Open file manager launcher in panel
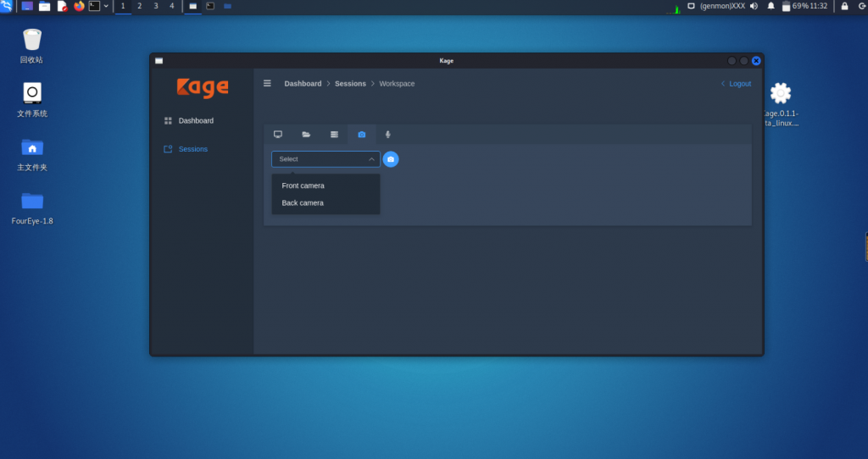Image resolution: width=868 pixels, height=459 pixels. pyautogui.click(x=44, y=6)
